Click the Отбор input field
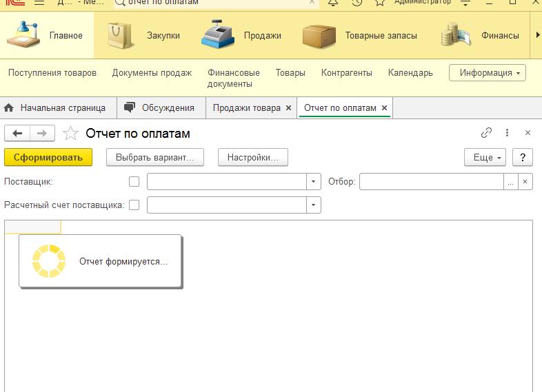 point(432,182)
